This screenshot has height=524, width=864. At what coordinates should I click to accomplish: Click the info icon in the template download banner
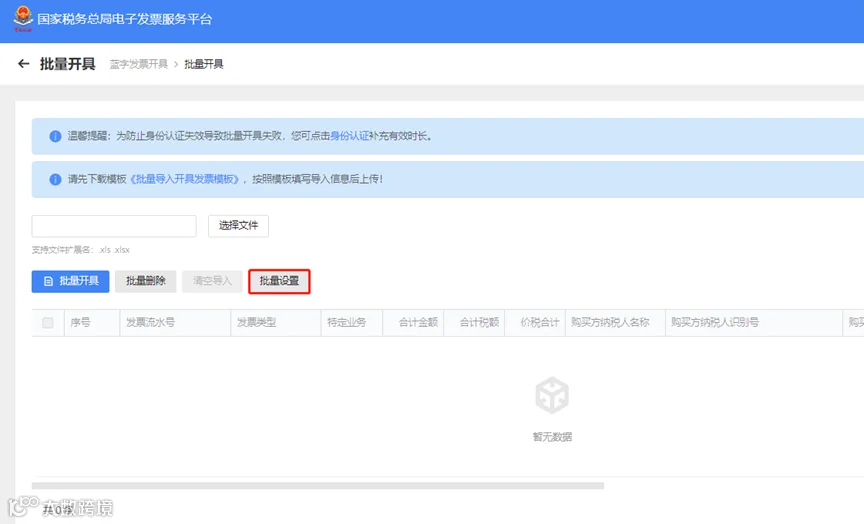coord(55,179)
